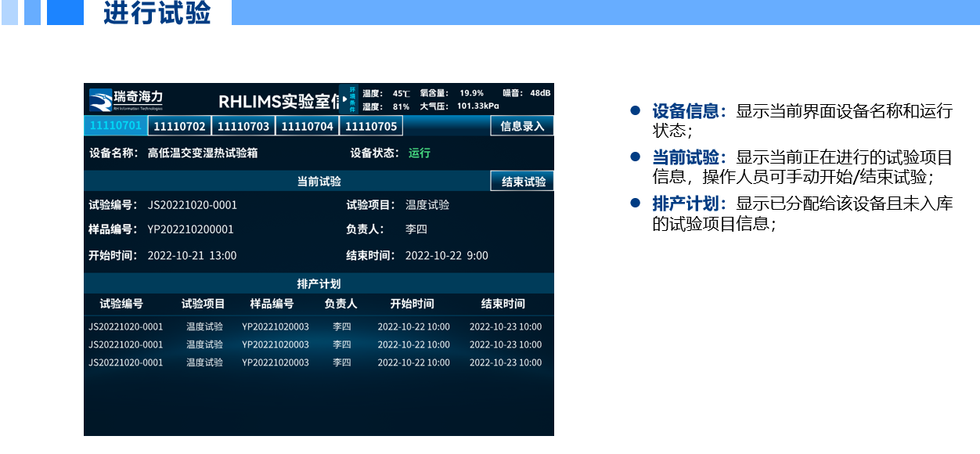Click the 设备信息 bullet heading

pos(690,111)
